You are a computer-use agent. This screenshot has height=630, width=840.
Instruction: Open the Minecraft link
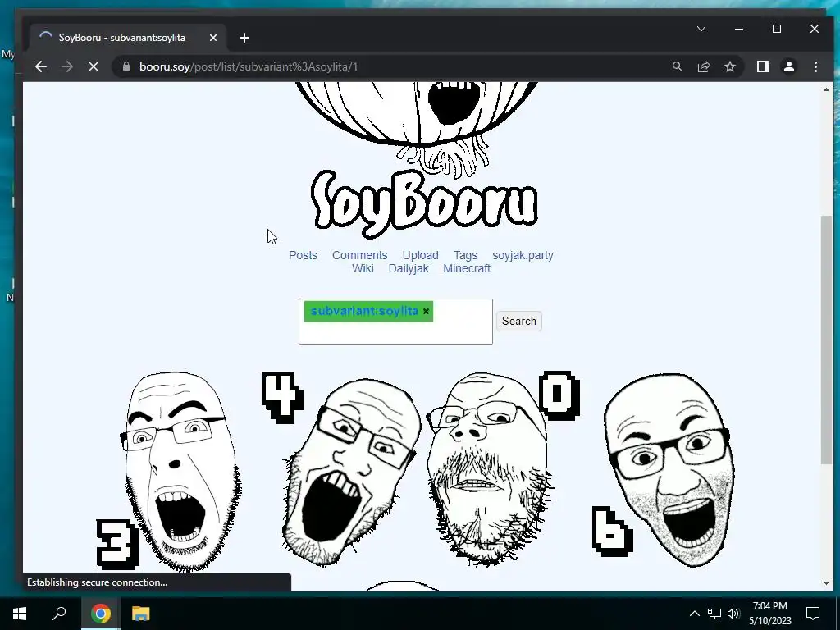click(x=467, y=269)
